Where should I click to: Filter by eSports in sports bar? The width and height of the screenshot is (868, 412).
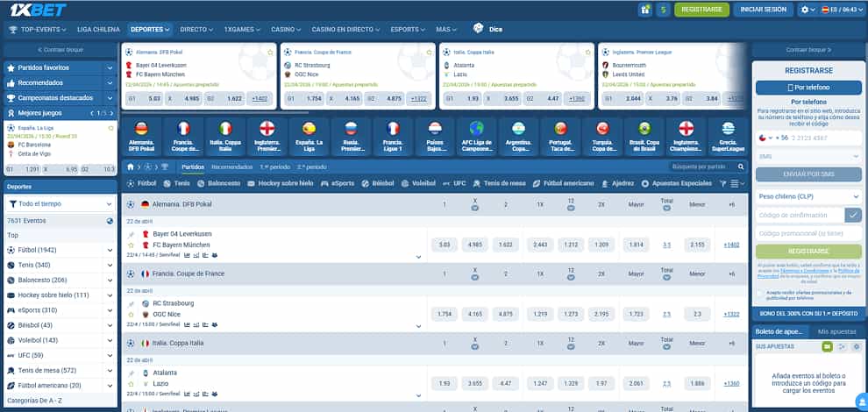point(338,183)
